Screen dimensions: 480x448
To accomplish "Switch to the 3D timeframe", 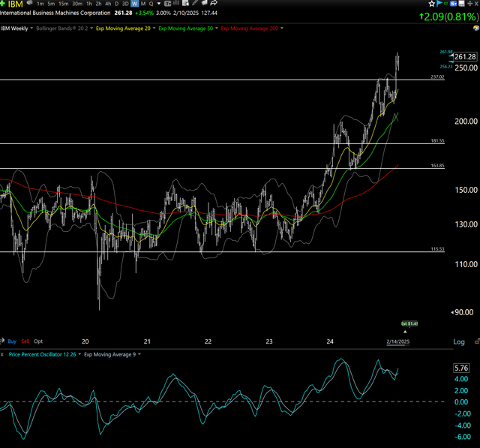I will click(x=125, y=4).
